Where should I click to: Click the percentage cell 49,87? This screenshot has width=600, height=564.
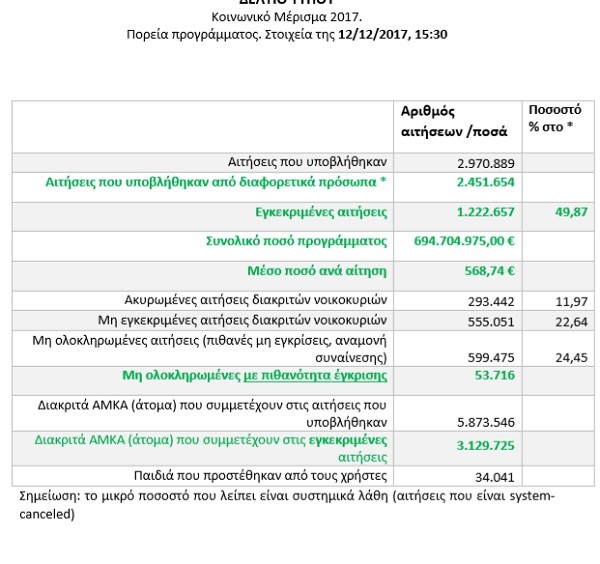click(x=570, y=212)
